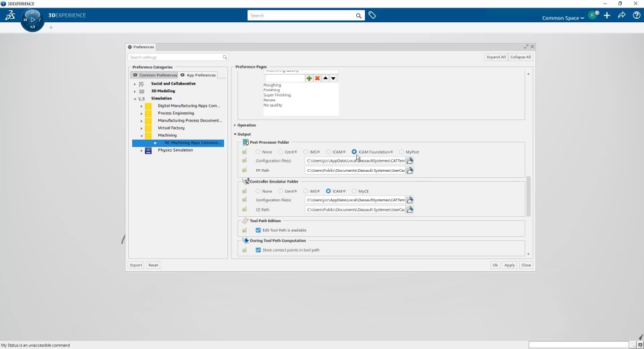Click the search magnifier in top bar
Image resolution: width=644 pixels, height=349 pixels.
(x=358, y=15)
